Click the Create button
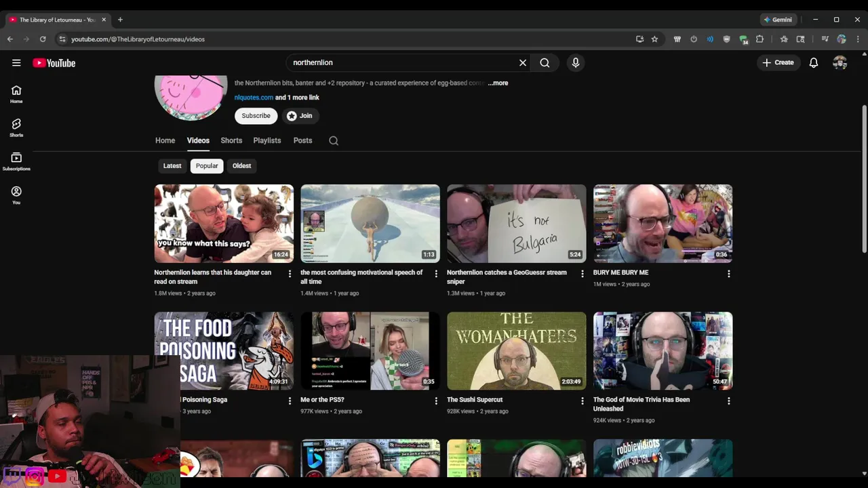This screenshot has width=868, height=488. (x=778, y=63)
